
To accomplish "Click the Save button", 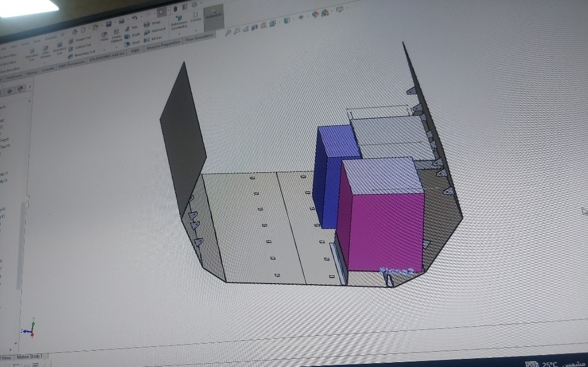I will tap(108, 23).
